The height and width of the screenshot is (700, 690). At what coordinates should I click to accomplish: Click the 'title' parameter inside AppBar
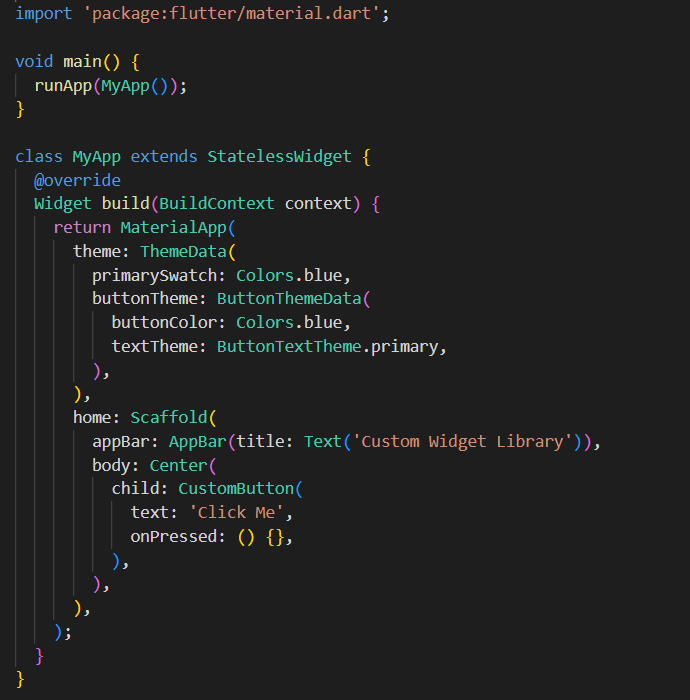tap(260, 442)
